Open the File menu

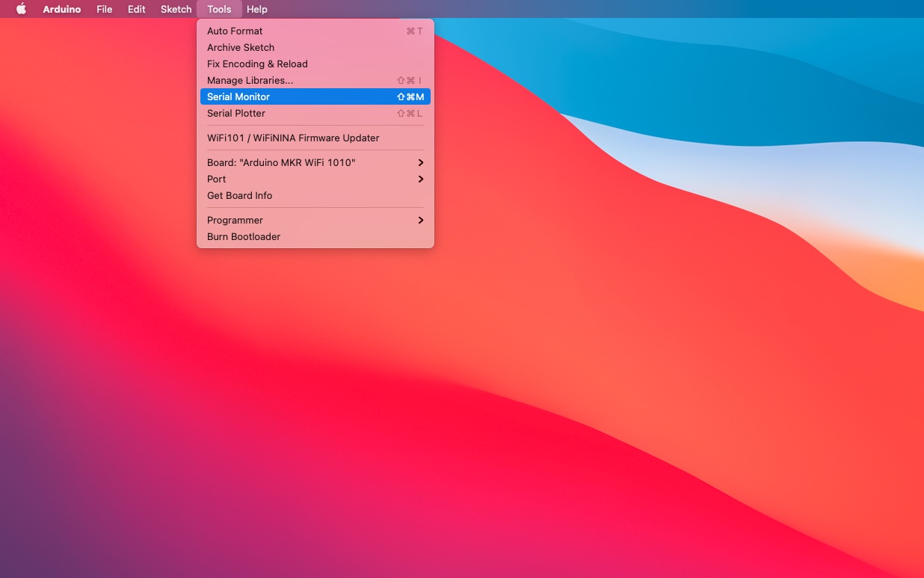104,9
